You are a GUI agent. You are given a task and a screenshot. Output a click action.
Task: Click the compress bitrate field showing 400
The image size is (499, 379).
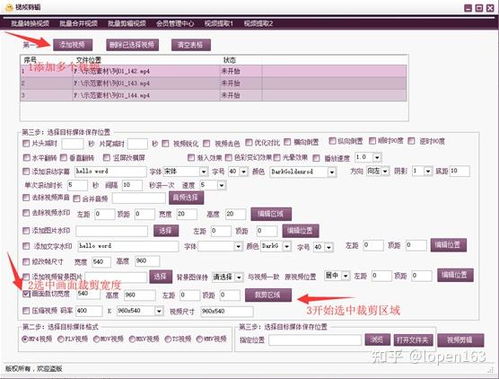(89, 311)
